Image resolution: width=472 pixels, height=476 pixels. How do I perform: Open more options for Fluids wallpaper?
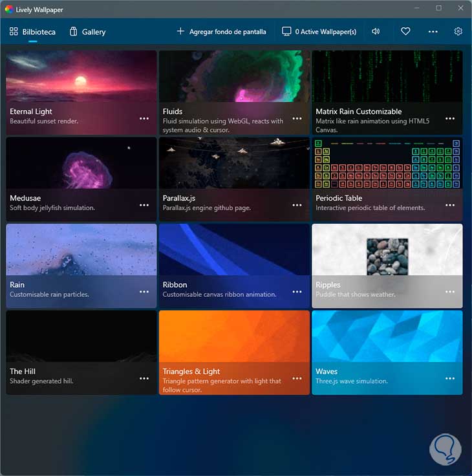click(297, 118)
